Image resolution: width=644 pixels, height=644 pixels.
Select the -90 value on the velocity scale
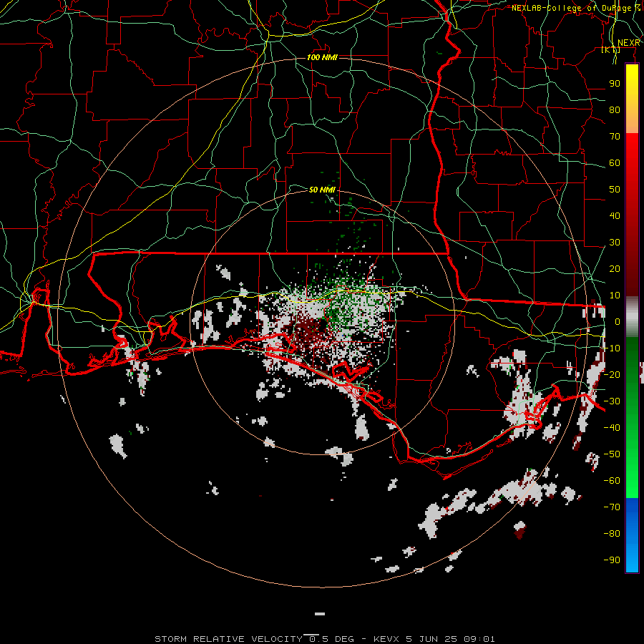pos(612,560)
